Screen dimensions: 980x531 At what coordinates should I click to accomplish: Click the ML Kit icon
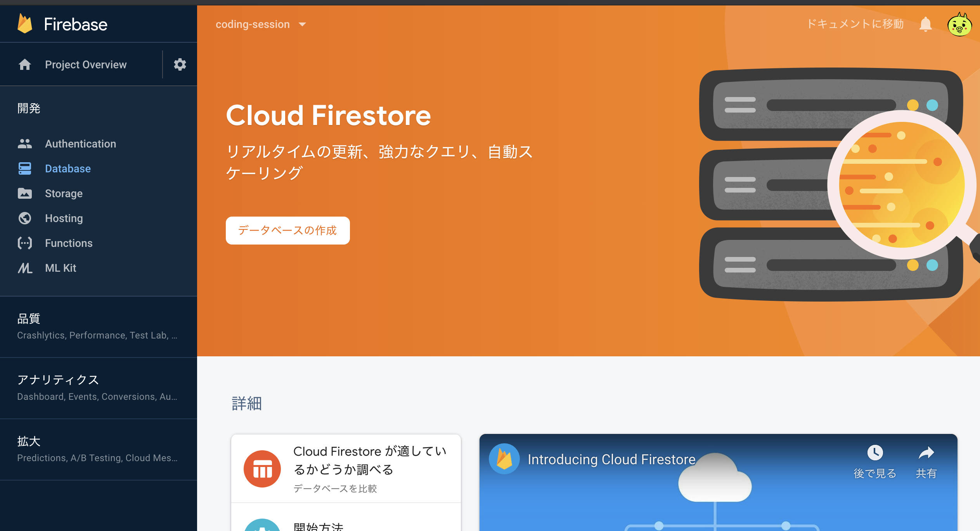[x=25, y=268]
